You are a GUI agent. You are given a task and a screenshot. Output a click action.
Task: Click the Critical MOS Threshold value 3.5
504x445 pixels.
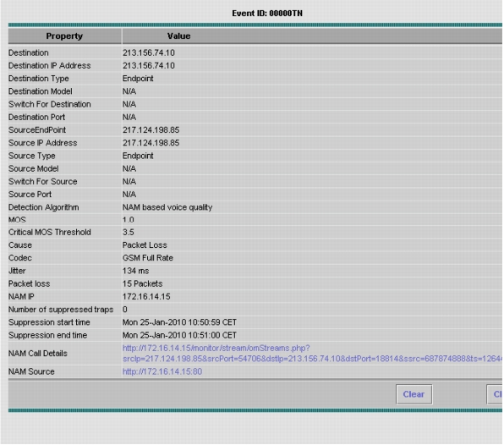128,232
